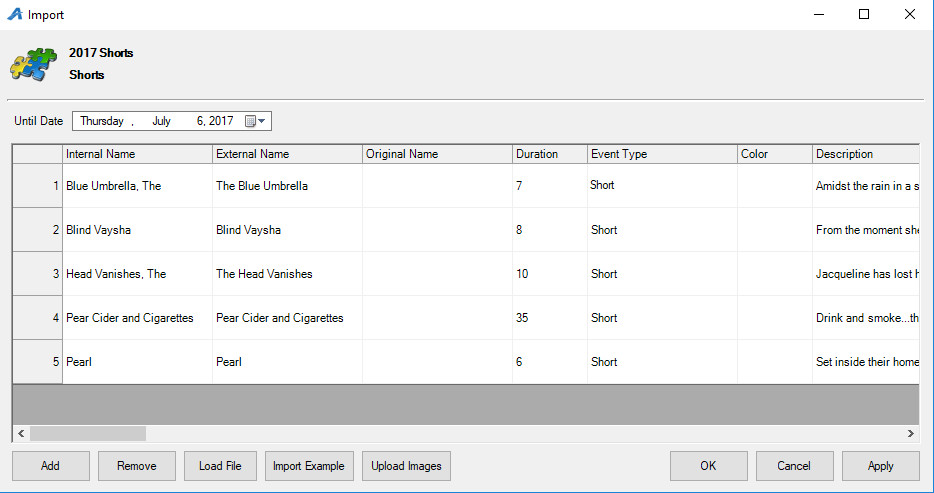Click Original Name cell in Pearl row
The height and width of the screenshot is (493, 934).
coord(437,361)
